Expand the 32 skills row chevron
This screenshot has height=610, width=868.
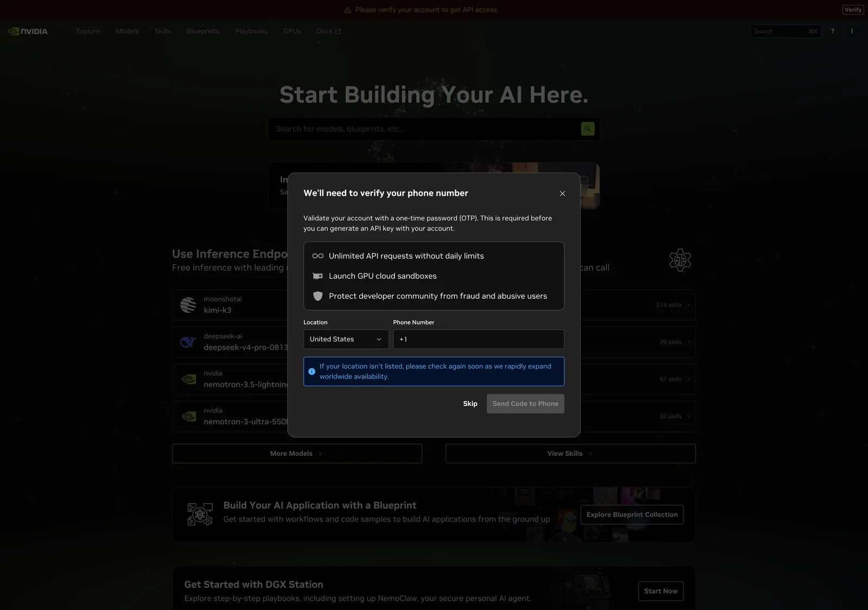click(x=688, y=417)
